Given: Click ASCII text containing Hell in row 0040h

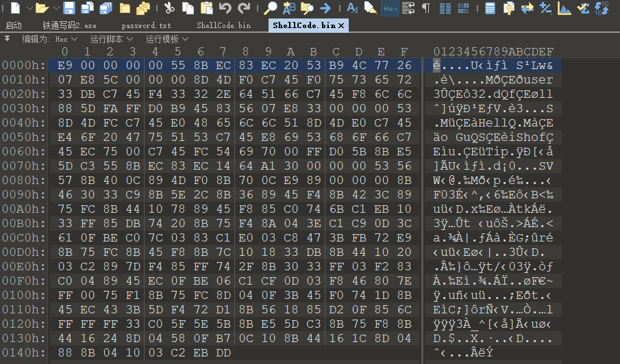Looking at the screenshot, I should [x=493, y=122].
